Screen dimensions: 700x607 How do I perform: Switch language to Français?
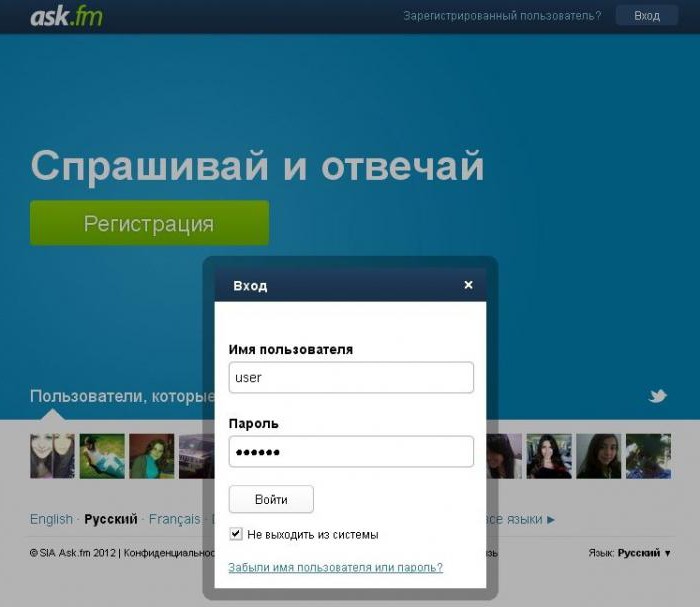pos(174,519)
